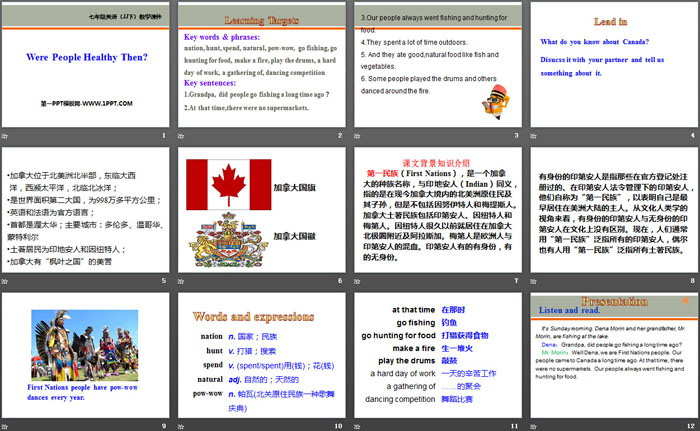This screenshot has height=431, width=700.
Task: Select the 'Were People Healthy Then?' title slide
Action: [86, 72]
